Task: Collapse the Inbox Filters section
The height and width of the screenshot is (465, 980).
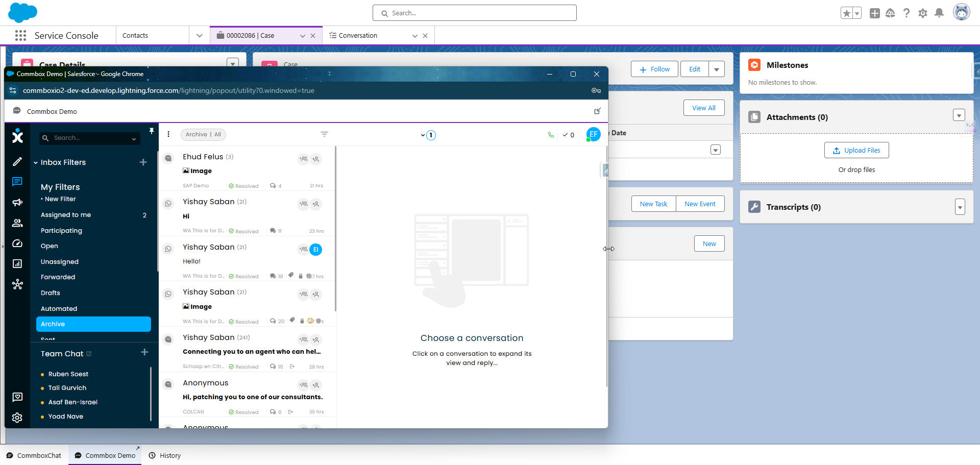Action: (x=36, y=163)
